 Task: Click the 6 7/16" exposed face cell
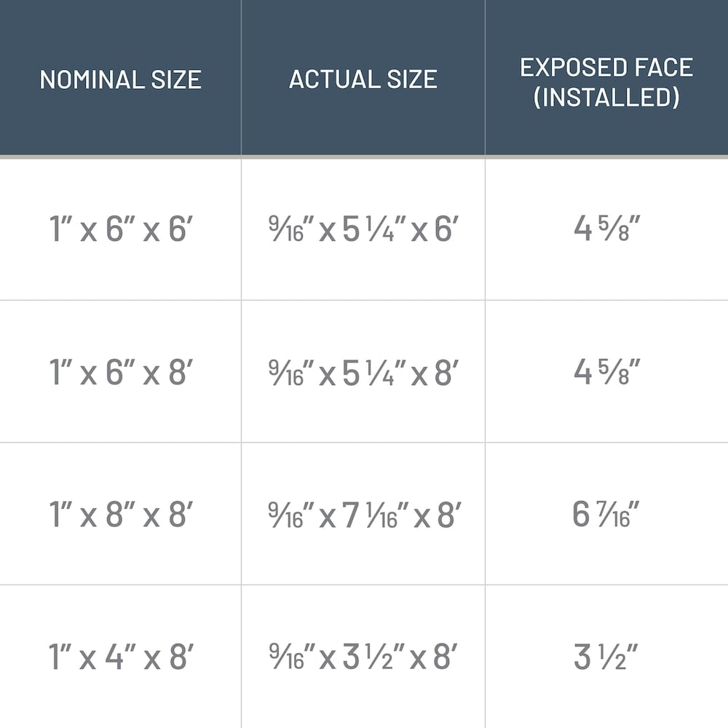[x=606, y=515]
